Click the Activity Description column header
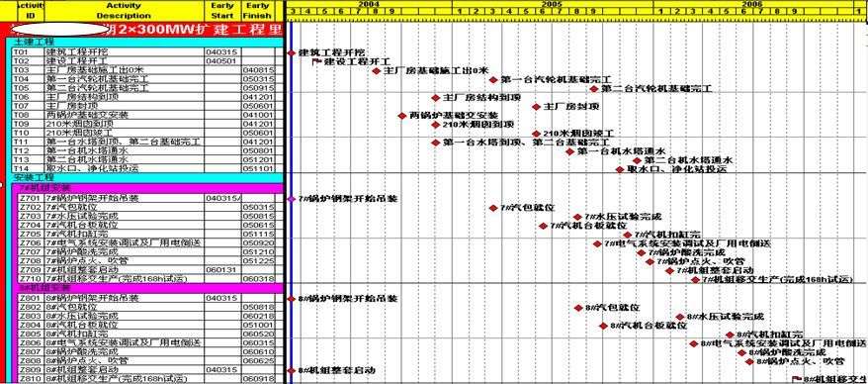This screenshot has height=384, width=868. click(x=124, y=11)
